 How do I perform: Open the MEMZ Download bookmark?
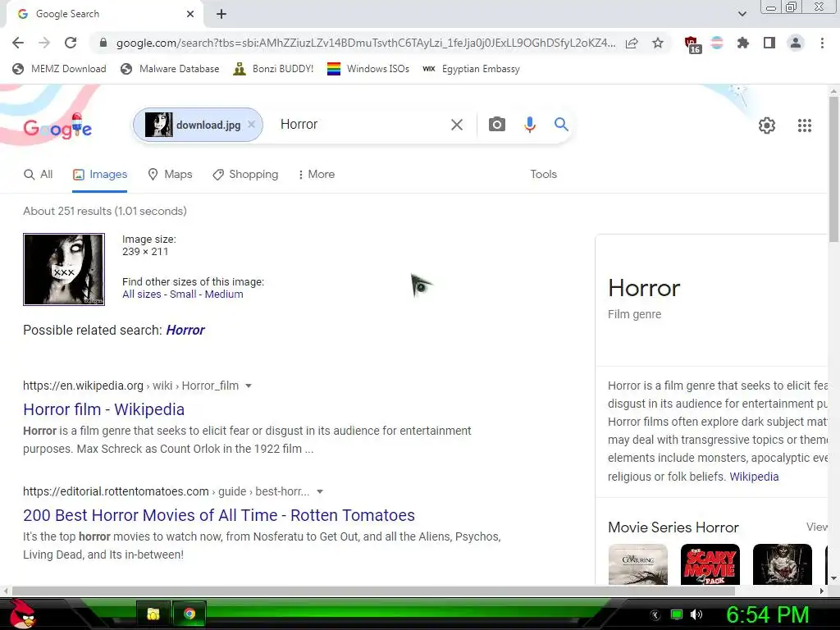59,69
